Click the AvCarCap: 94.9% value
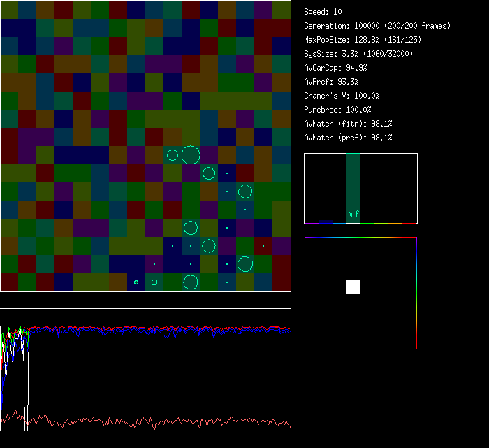 point(335,68)
